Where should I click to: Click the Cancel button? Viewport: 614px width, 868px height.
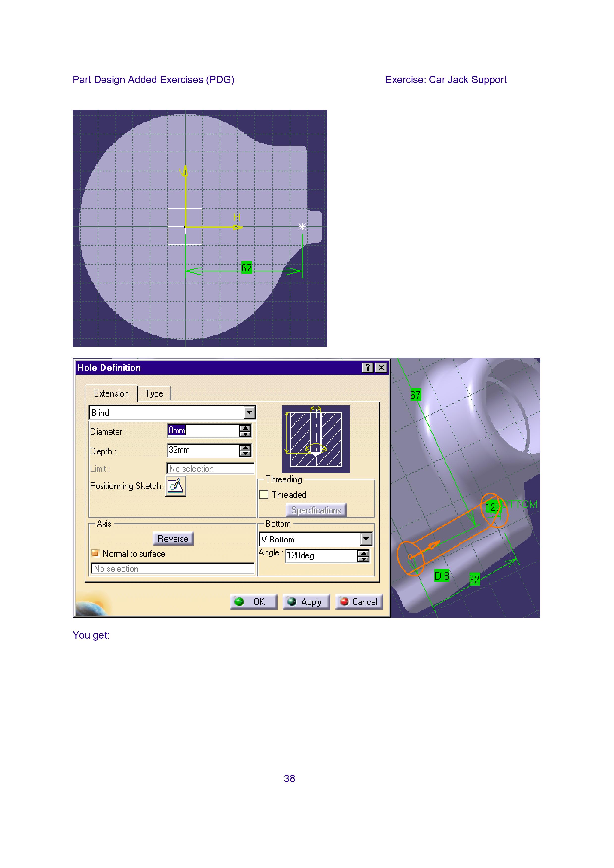coord(359,602)
